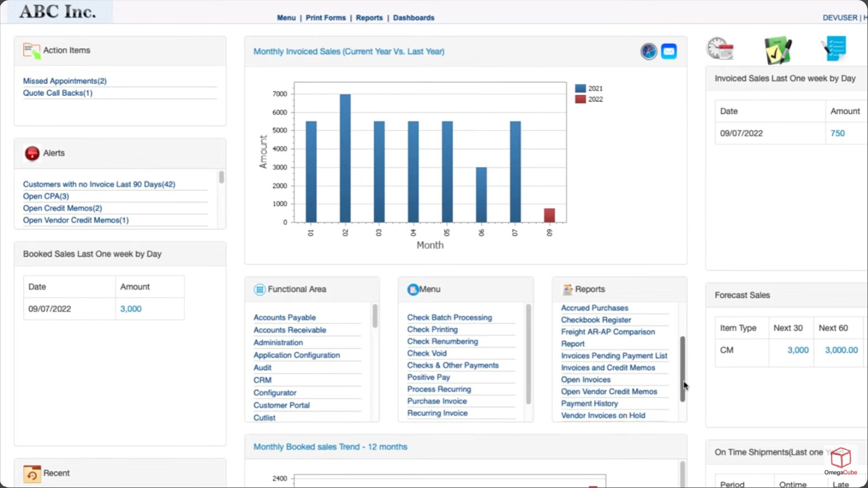Select Accounts Receivable in Functional Area
Screen dimensions: 868x488
coord(290,330)
